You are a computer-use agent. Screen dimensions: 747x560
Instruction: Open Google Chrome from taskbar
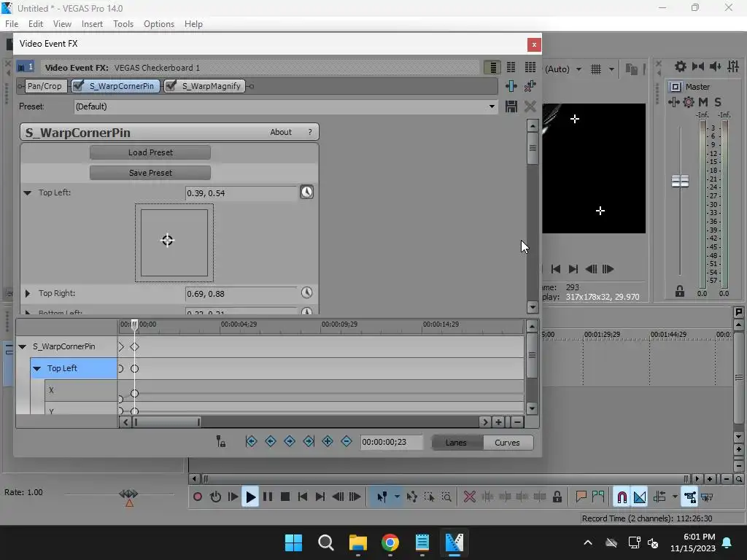click(390, 542)
